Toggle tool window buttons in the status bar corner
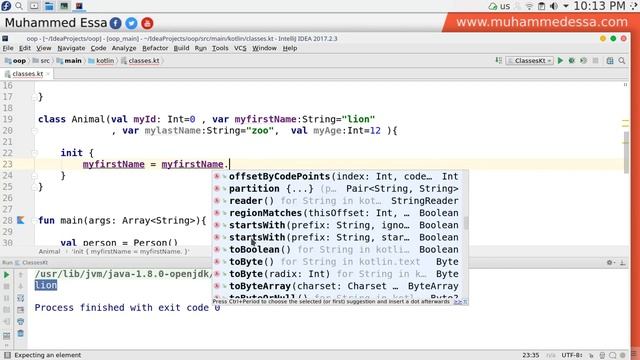This screenshot has width=640, height=360. coord(7,355)
